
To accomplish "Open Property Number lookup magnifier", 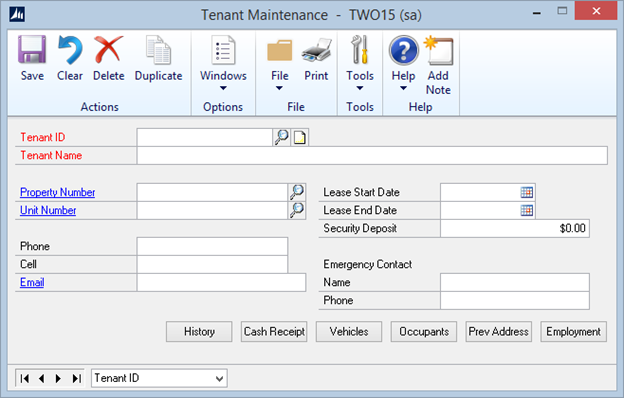I will point(297,192).
